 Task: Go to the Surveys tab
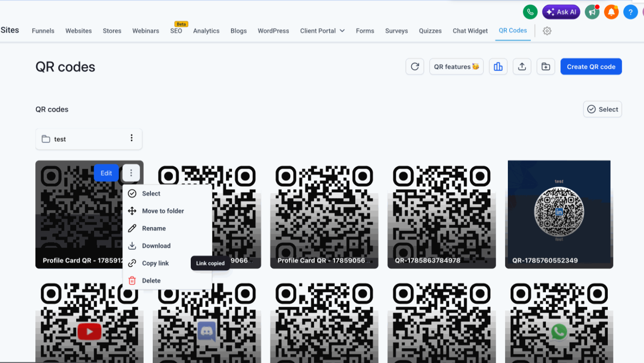pos(396,31)
